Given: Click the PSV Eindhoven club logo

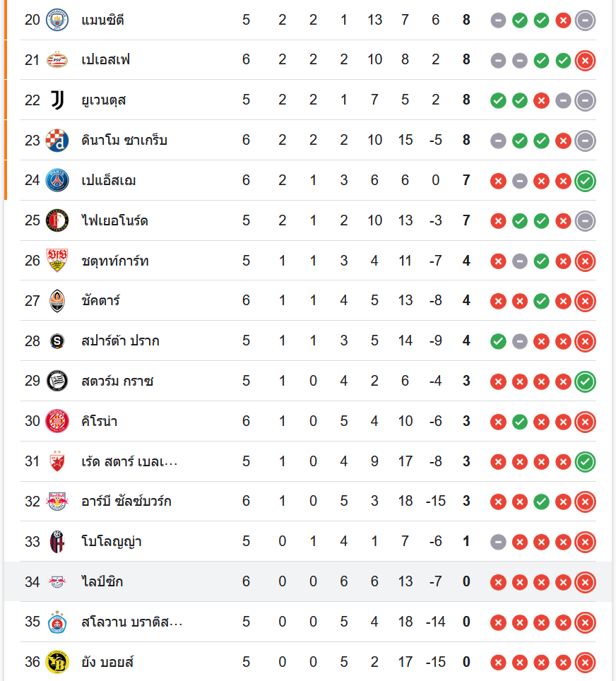Looking at the screenshot, I should [57, 60].
